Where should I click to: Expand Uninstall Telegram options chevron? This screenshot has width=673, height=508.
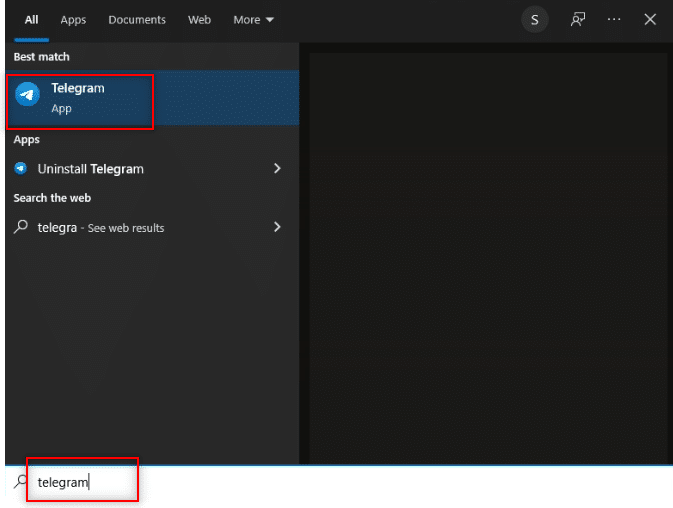tap(277, 169)
